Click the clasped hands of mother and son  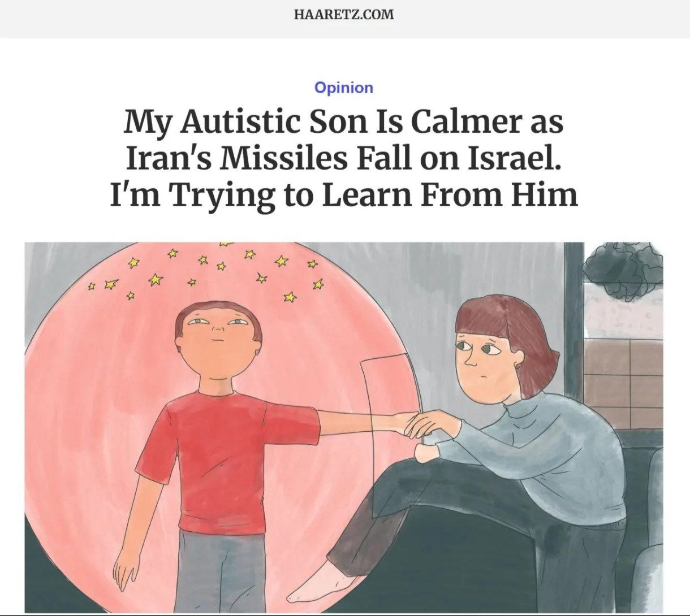click(425, 427)
